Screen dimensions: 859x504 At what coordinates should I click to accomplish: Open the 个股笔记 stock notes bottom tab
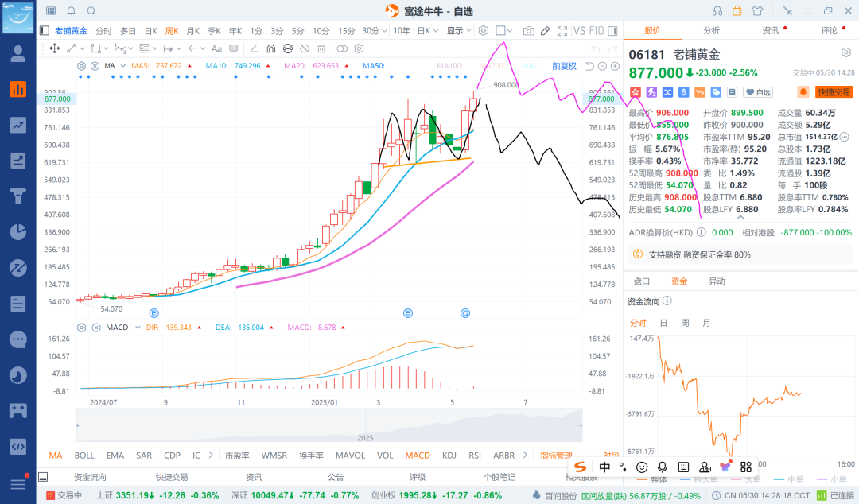[499, 477]
